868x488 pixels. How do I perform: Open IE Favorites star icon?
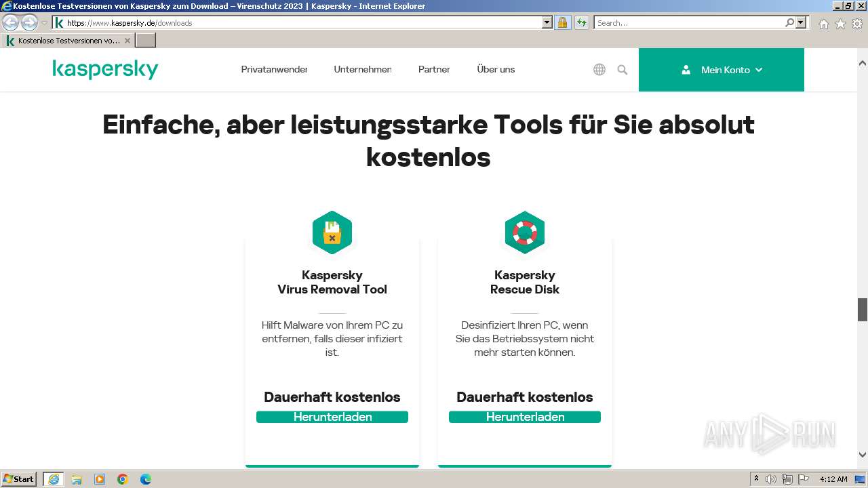point(840,24)
